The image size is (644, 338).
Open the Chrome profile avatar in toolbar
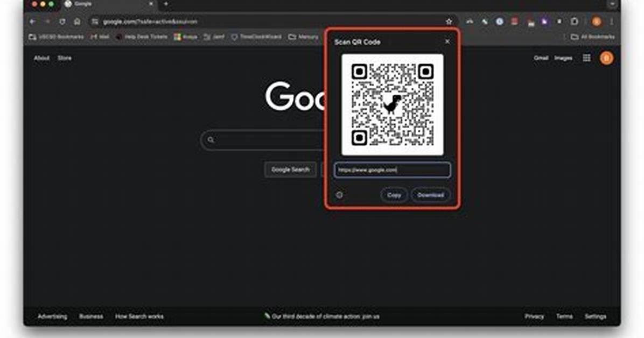pos(597,22)
